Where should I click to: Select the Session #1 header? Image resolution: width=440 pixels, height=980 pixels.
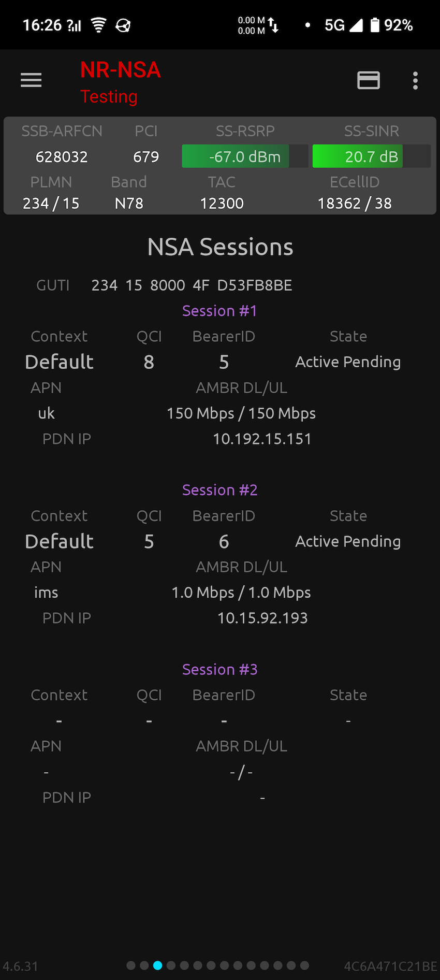[x=219, y=311]
